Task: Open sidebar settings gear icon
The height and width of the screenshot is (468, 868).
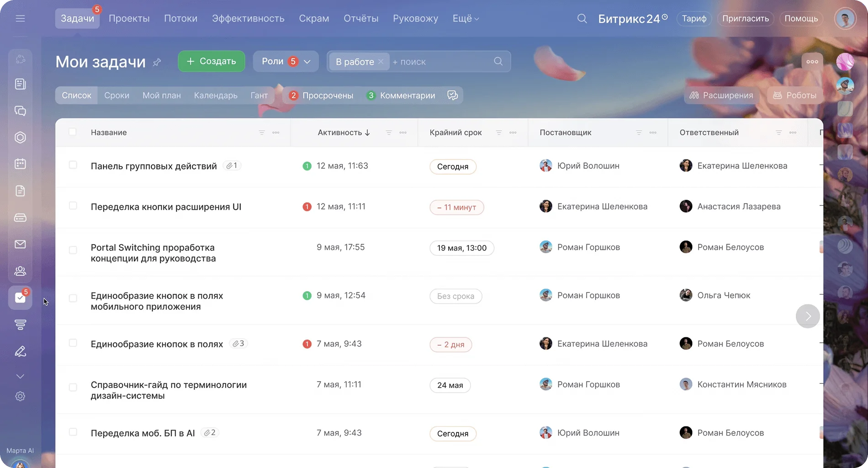Action: 20,397
